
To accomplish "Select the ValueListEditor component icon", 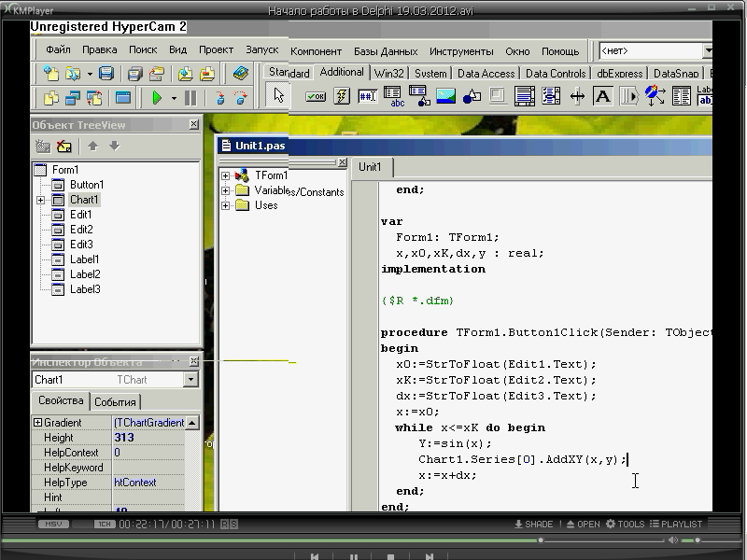I will [x=682, y=96].
